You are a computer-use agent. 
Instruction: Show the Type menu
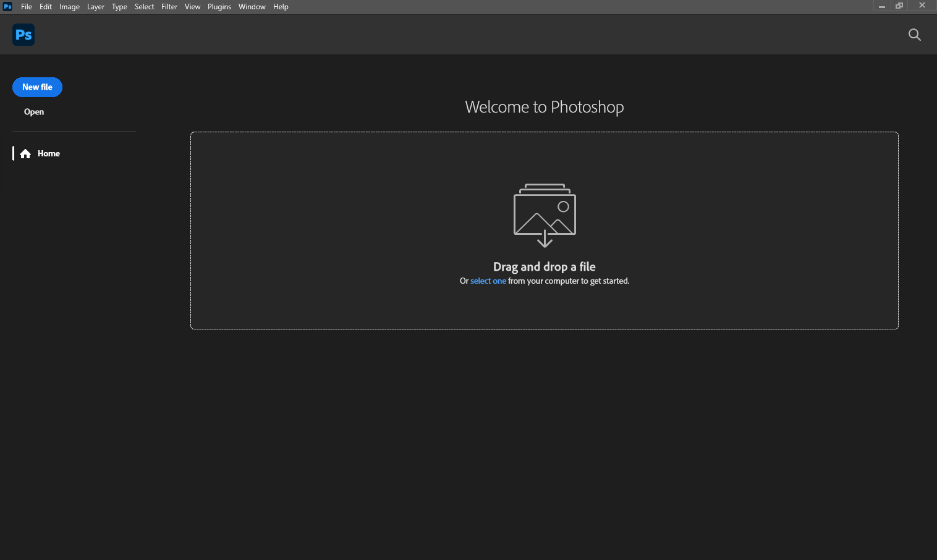pyautogui.click(x=119, y=7)
